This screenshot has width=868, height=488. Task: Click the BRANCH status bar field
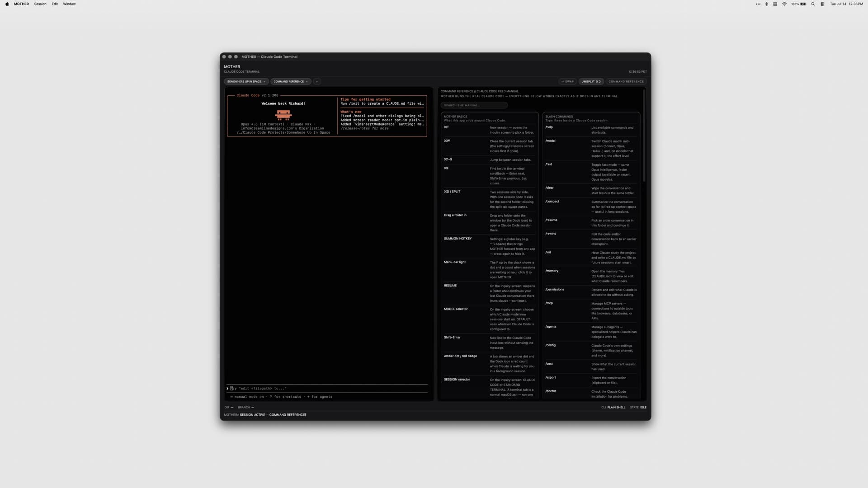[246, 408]
